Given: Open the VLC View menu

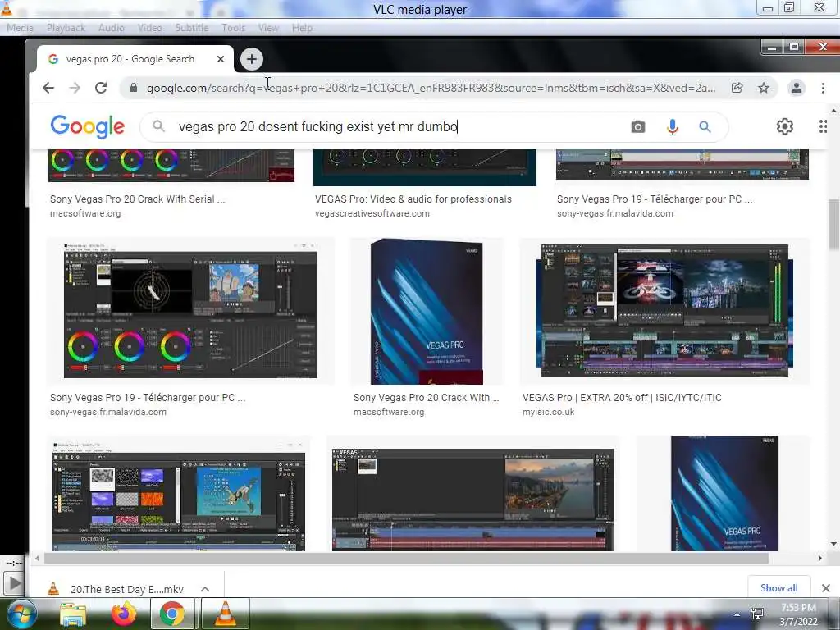Looking at the screenshot, I should point(268,28).
